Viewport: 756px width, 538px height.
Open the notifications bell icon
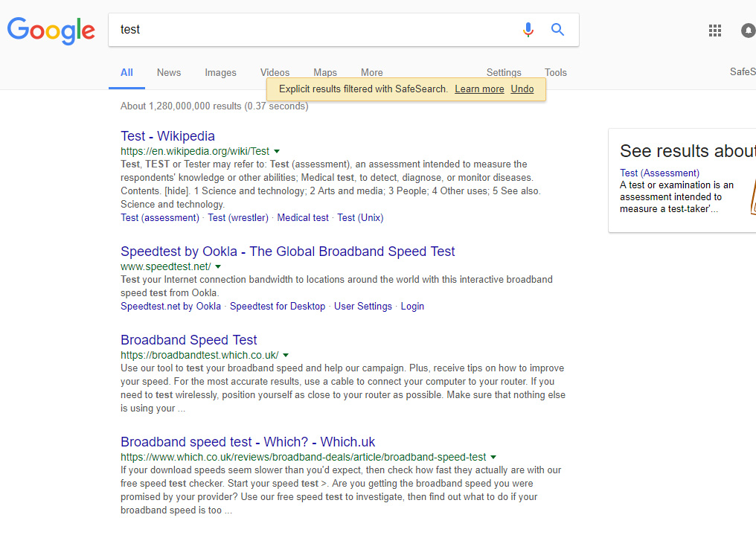pos(748,31)
